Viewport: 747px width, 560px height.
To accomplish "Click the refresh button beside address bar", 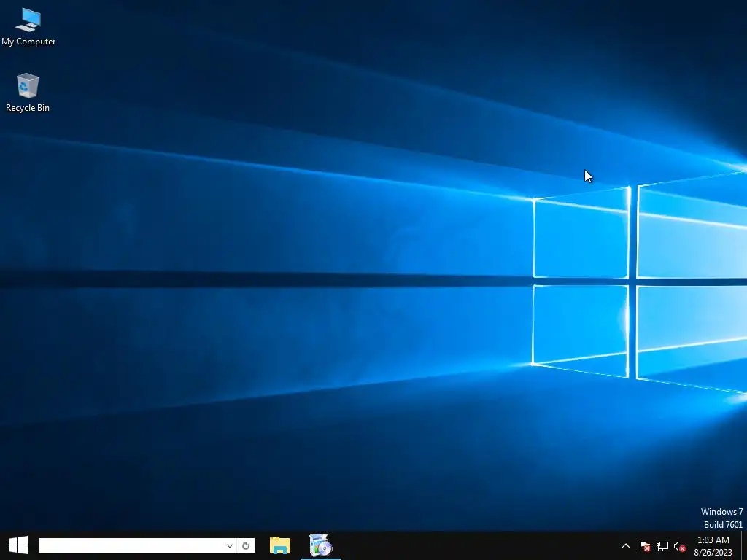I will click(246, 545).
